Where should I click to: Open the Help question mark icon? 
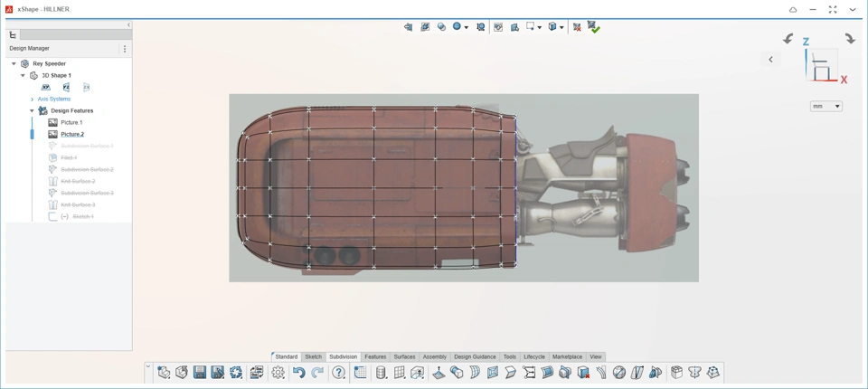click(x=339, y=373)
